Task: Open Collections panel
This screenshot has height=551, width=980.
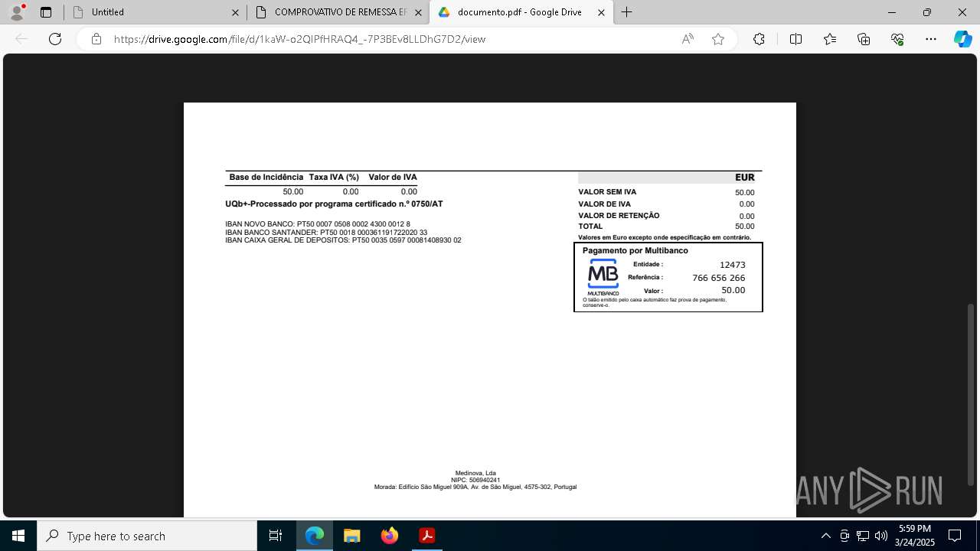Action: tap(864, 39)
